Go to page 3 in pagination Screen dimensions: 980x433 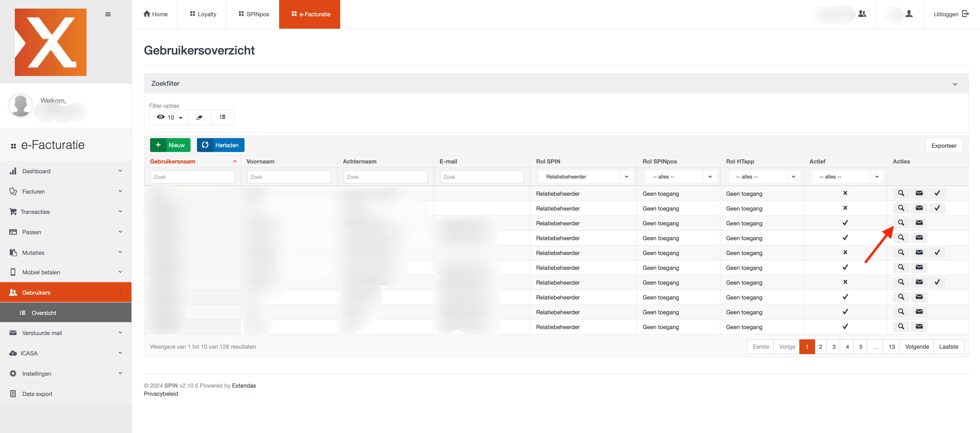pyautogui.click(x=833, y=347)
